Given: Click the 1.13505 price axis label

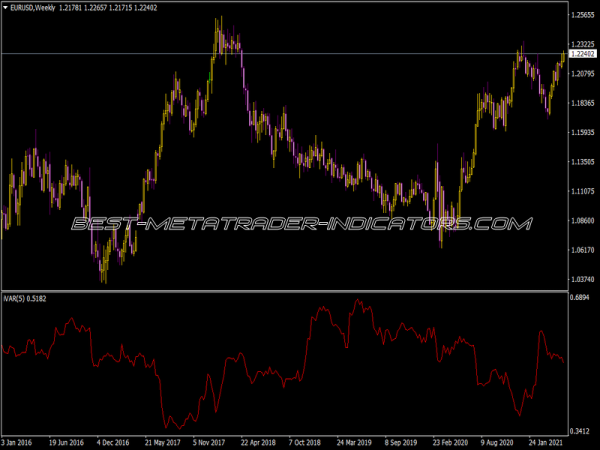Looking at the screenshot, I should coord(582,162).
